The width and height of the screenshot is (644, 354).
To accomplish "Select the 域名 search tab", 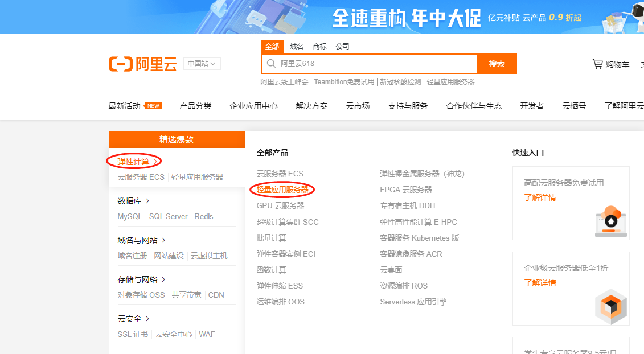I will click(297, 47).
